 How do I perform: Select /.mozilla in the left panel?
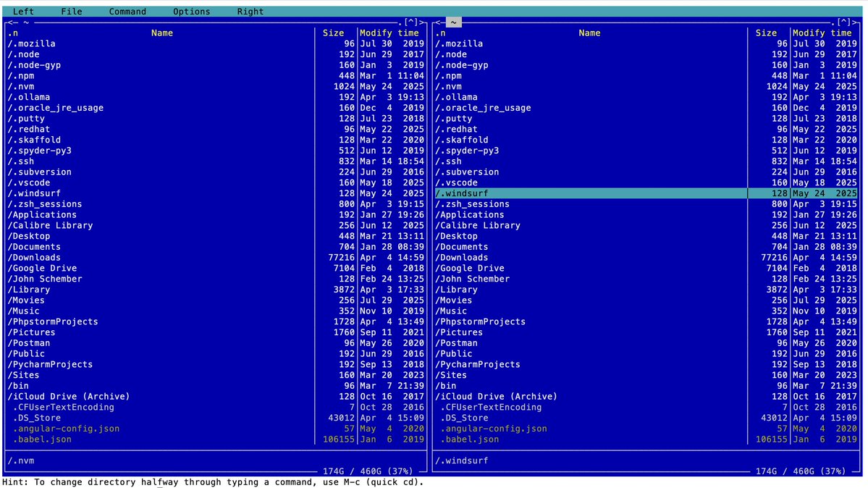pyautogui.click(x=216, y=43)
